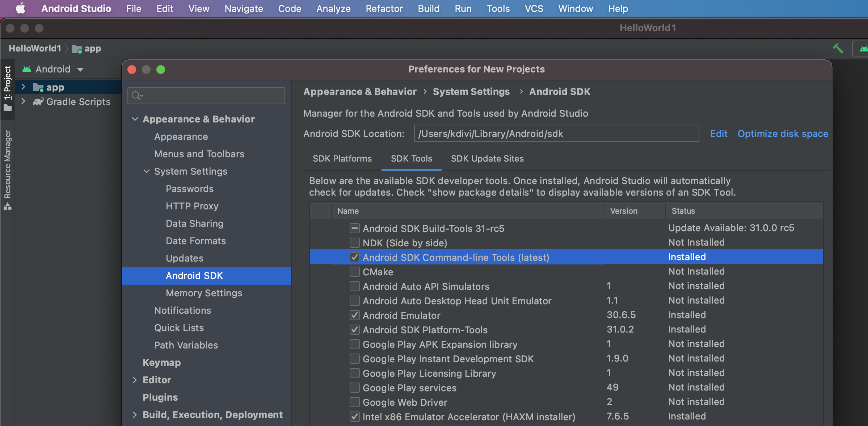Viewport: 868px width, 426px height.
Task: Enable Android Auto API Simulators checkbox
Action: click(354, 286)
